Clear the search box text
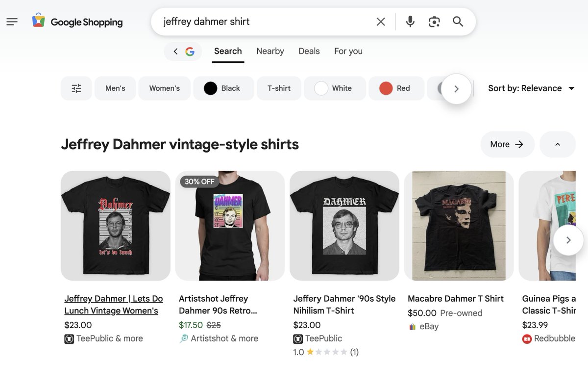The height and width of the screenshot is (365, 588). 381,22
